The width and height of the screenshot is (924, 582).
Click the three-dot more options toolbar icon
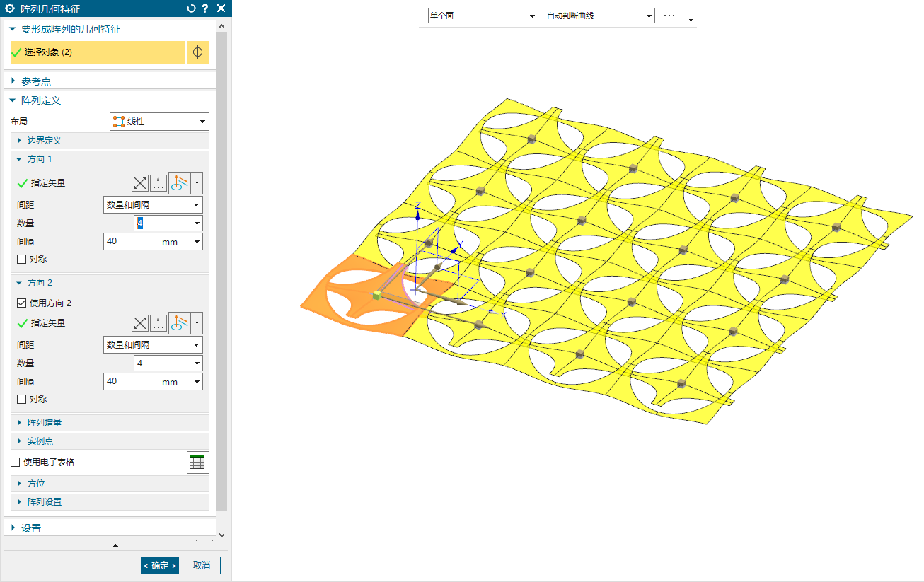(669, 16)
